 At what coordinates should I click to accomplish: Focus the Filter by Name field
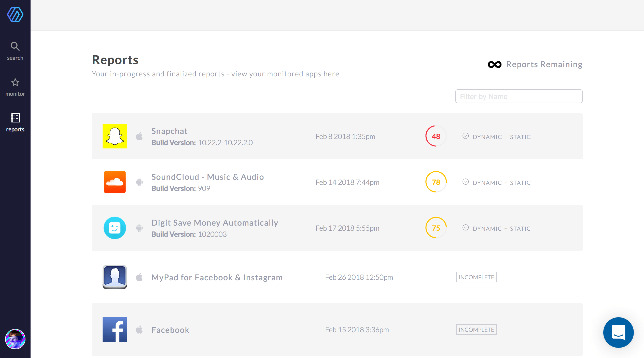519,96
